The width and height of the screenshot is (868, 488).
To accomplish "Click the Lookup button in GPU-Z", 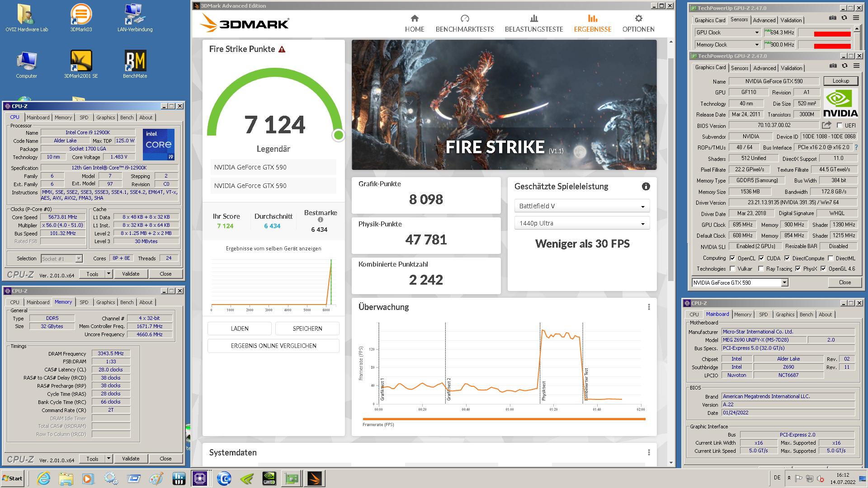I will click(x=841, y=81).
